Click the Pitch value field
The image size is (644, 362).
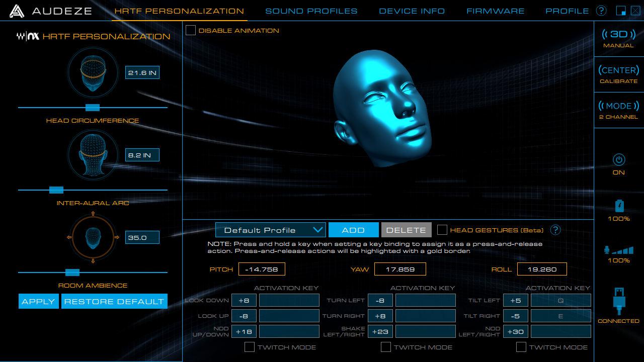(262, 269)
